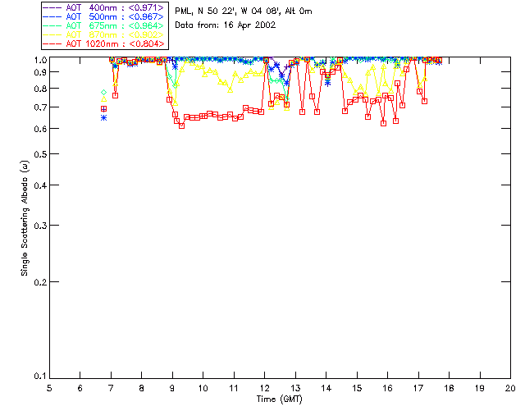Click the PML location header text
This screenshot has height=420, width=525.
click(x=244, y=11)
